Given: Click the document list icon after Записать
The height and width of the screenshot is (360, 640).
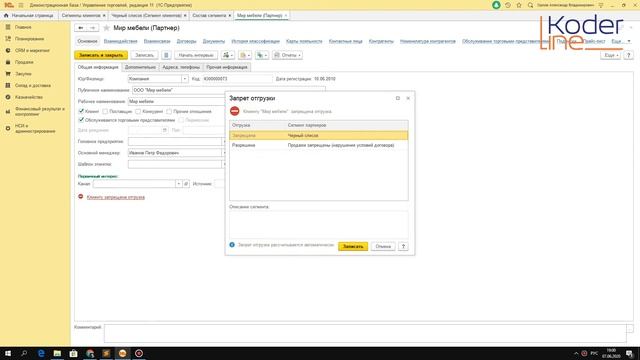Looking at the screenshot, I should tap(166, 55).
